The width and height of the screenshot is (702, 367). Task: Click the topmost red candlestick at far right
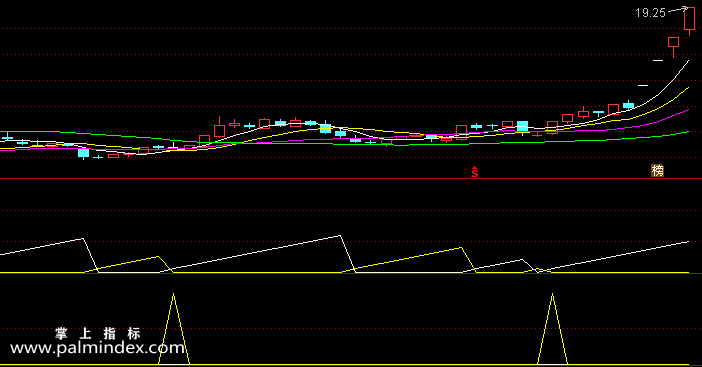coord(689,20)
